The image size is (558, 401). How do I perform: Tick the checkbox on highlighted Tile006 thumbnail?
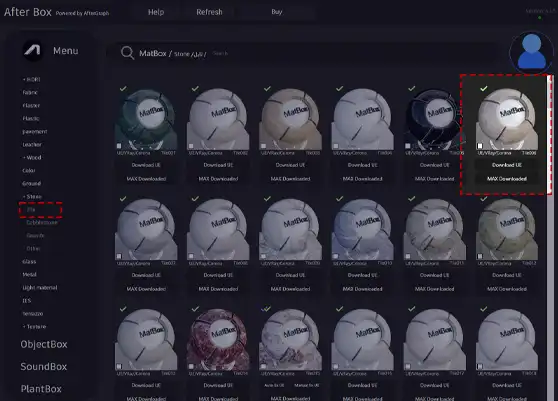480,146
